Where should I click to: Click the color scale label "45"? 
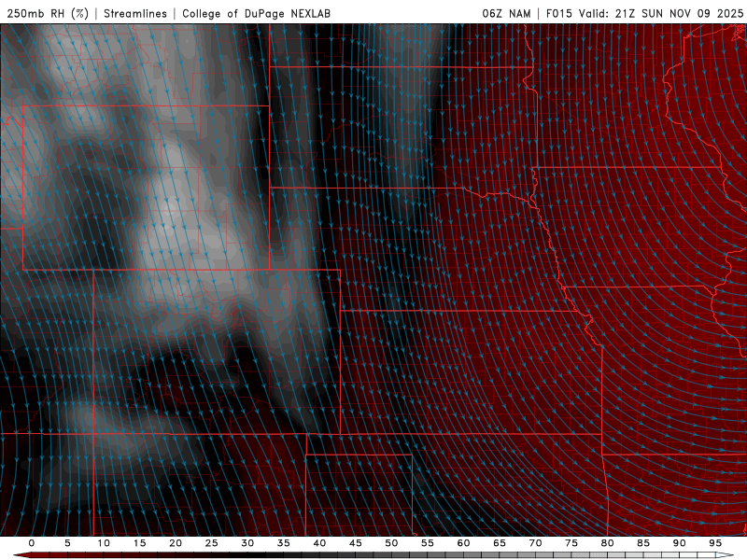[356, 543]
